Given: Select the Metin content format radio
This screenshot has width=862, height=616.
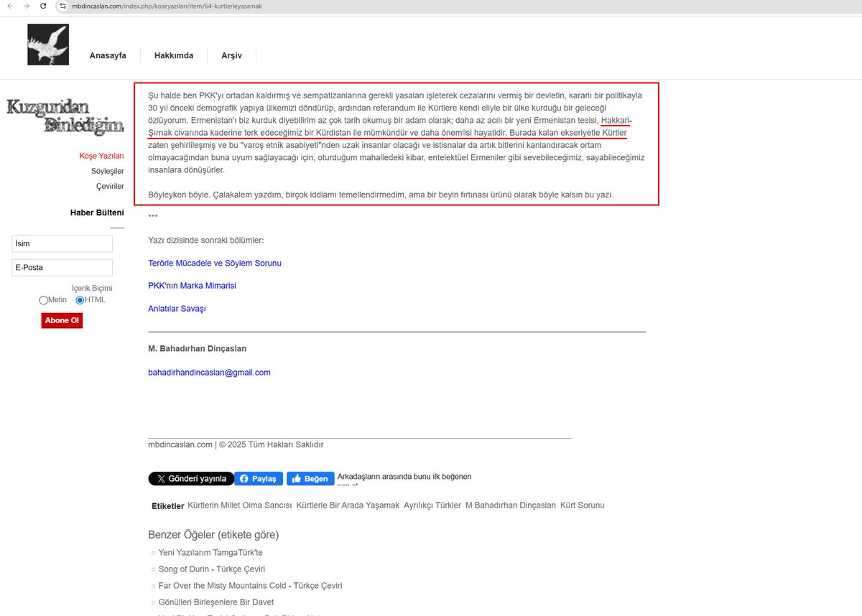Looking at the screenshot, I should (x=44, y=300).
